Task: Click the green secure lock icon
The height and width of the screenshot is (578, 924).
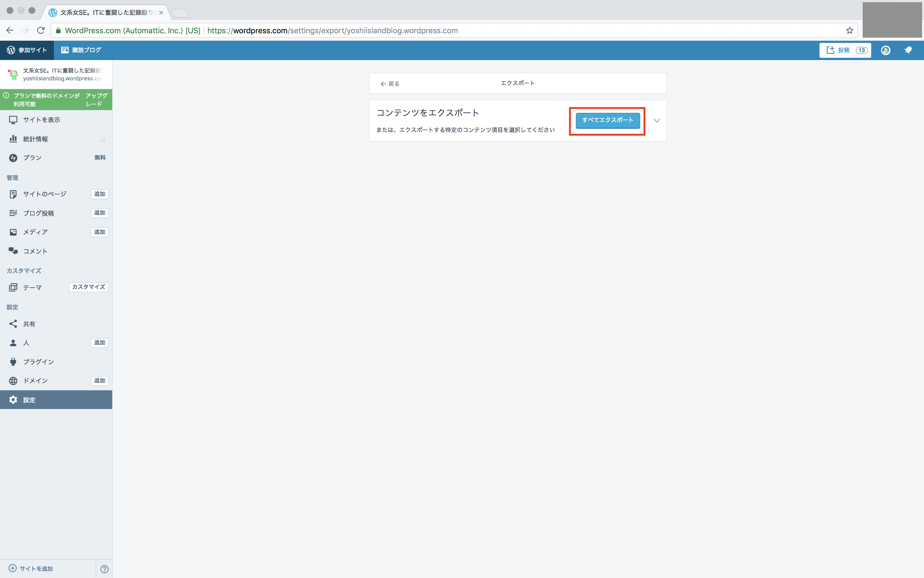Action: 58,31
